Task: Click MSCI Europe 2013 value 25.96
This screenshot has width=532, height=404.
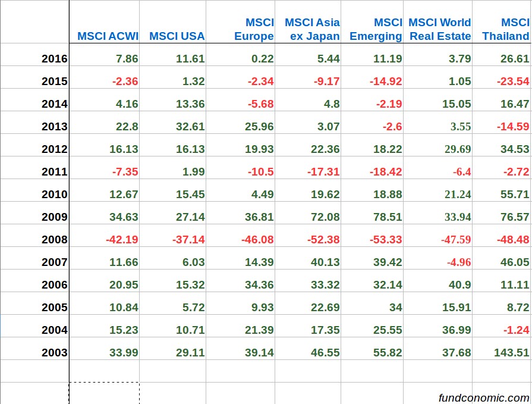Action: tap(259, 127)
